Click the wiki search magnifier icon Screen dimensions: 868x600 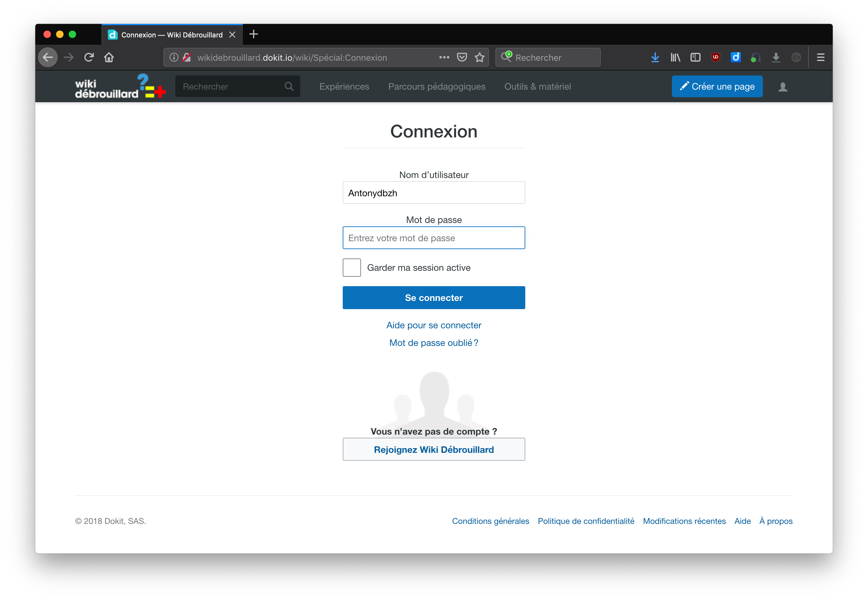coord(289,86)
